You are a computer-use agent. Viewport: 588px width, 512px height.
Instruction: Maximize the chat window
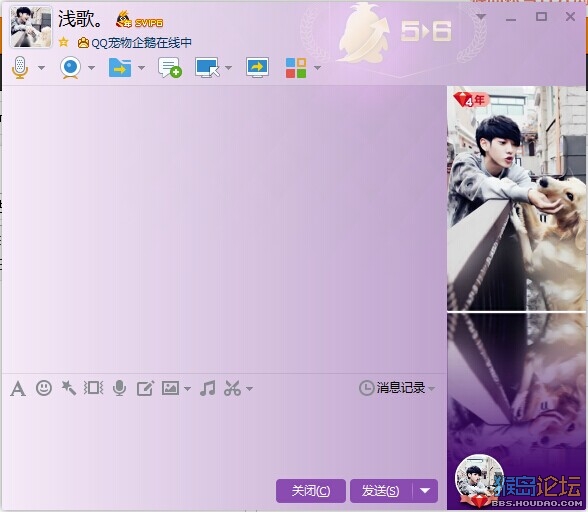[x=541, y=17]
